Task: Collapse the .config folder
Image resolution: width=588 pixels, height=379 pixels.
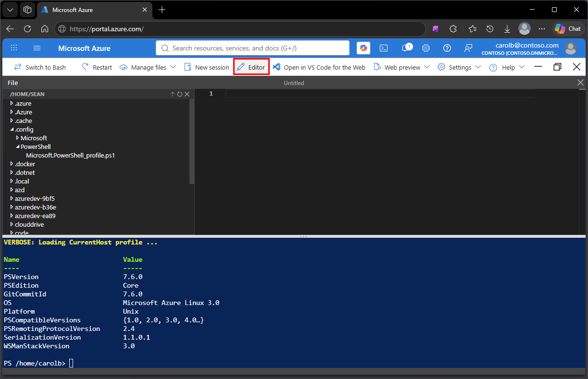Action: [x=12, y=129]
